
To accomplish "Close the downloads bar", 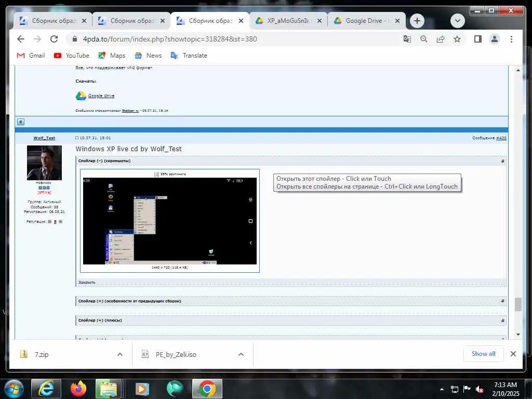I will tap(513, 354).
